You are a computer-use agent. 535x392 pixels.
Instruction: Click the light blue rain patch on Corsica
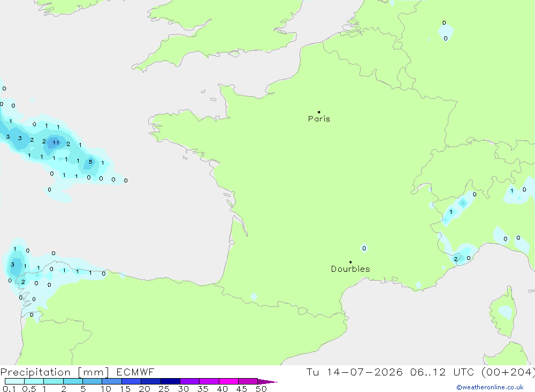pos(506,312)
